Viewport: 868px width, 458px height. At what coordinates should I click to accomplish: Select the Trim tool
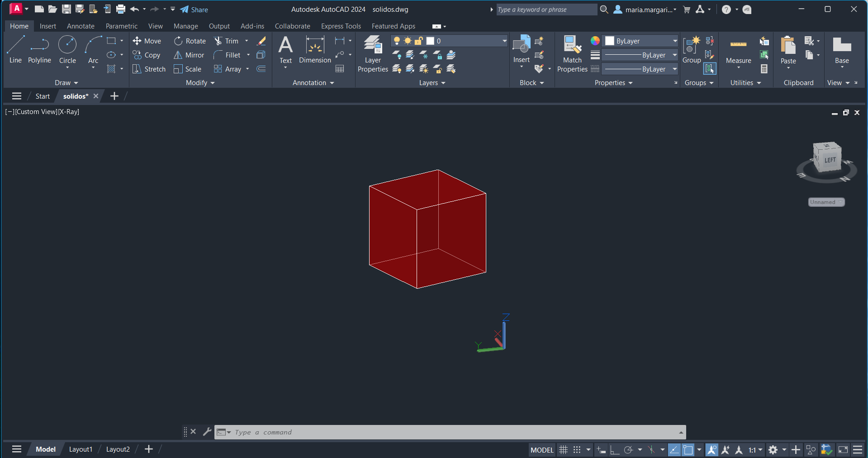(x=226, y=41)
